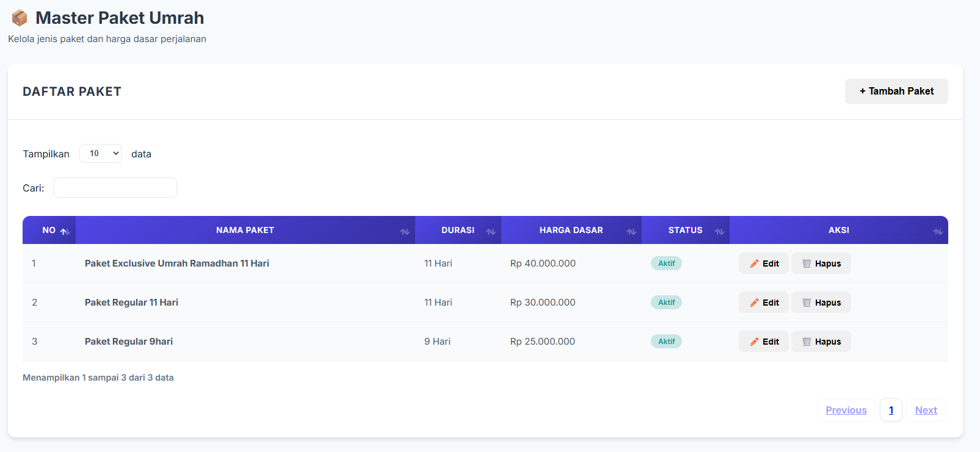
Task: Click the Aktif badge for Paket Regular 9hari
Action: pos(666,342)
